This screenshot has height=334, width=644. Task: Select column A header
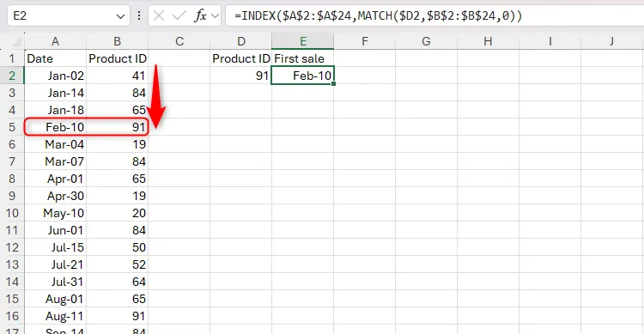point(56,41)
